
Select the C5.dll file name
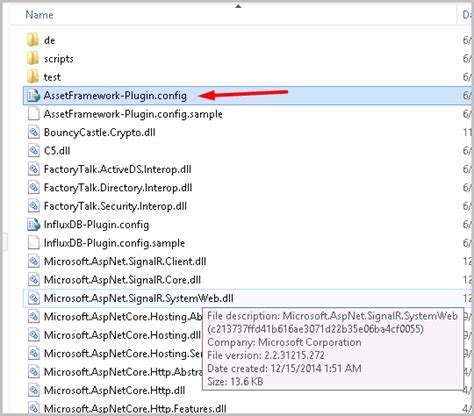click(x=57, y=151)
